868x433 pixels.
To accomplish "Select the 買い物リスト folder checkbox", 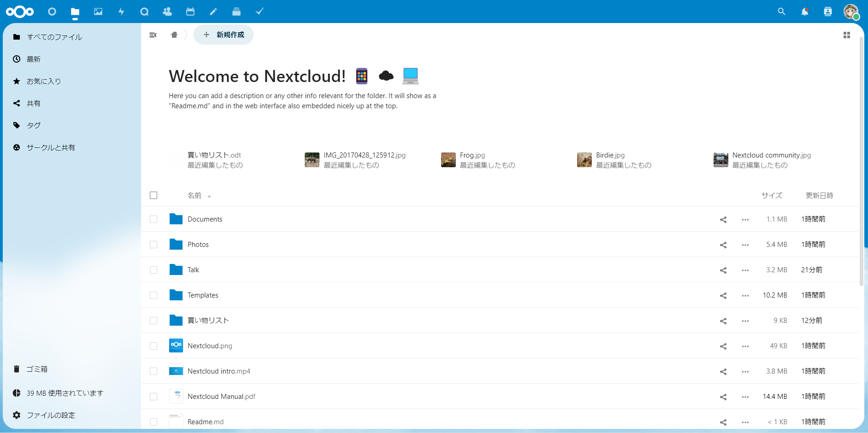I will [x=154, y=321].
